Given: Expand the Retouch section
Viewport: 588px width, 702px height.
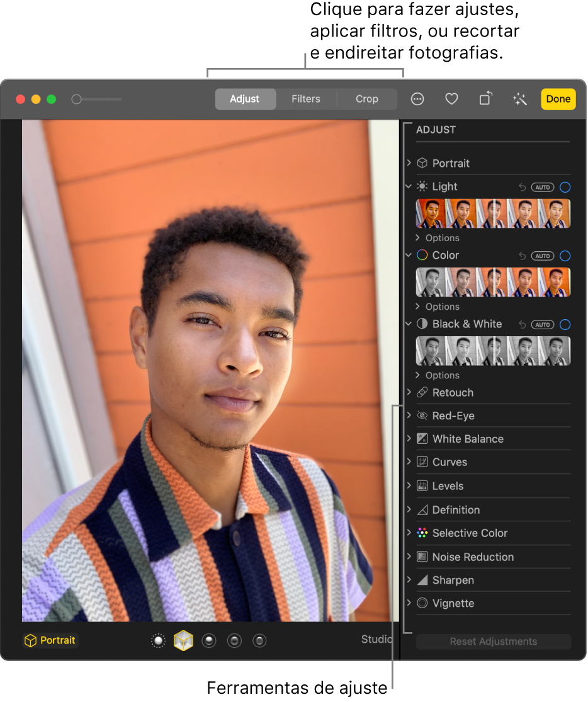Looking at the screenshot, I should click(409, 392).
